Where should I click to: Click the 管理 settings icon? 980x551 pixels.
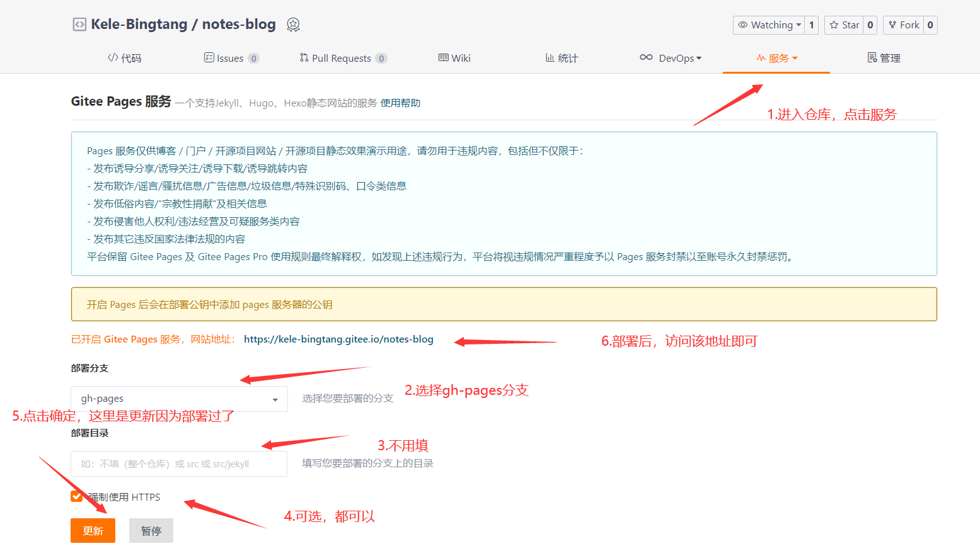pyautogui.click(x=872, y=57)
